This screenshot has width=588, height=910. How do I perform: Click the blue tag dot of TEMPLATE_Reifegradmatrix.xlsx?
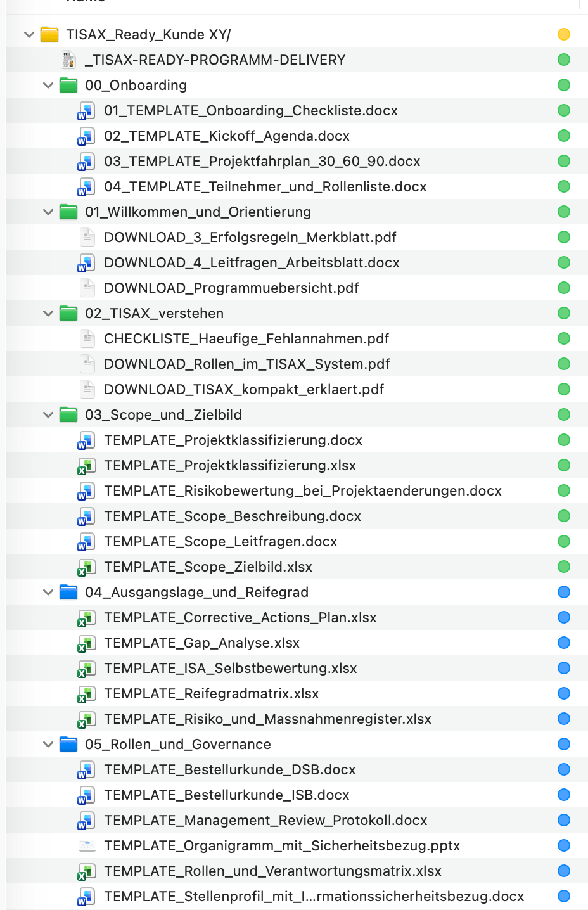point(563,693)
